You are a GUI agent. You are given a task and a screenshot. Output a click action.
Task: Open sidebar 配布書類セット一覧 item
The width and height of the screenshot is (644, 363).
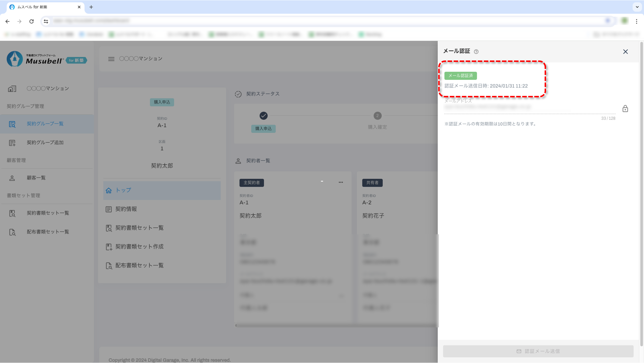pyautogui.click(x=48, y=232)
